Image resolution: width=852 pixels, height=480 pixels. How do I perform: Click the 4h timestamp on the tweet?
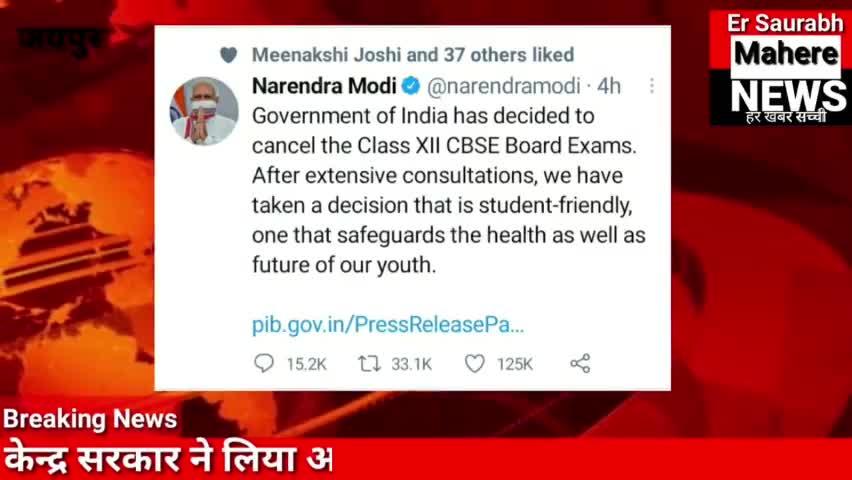pos(609,86)
